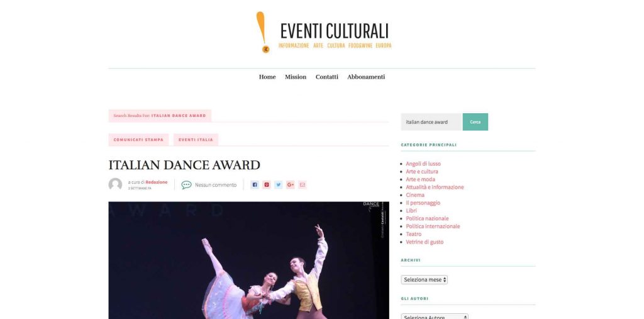Open the Italian Dance Award article title
This screenshot has width=644, height=319.
tap(184, 165)
